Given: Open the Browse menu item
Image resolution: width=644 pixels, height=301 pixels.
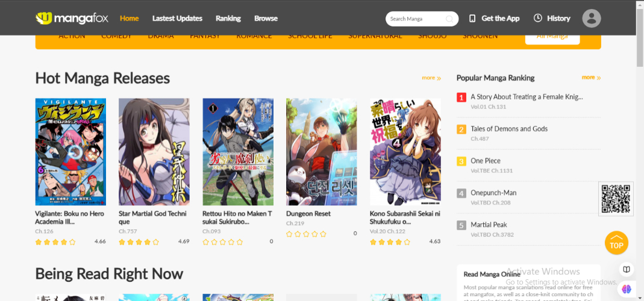Looking at the screenshot, I should pos(266,19).
